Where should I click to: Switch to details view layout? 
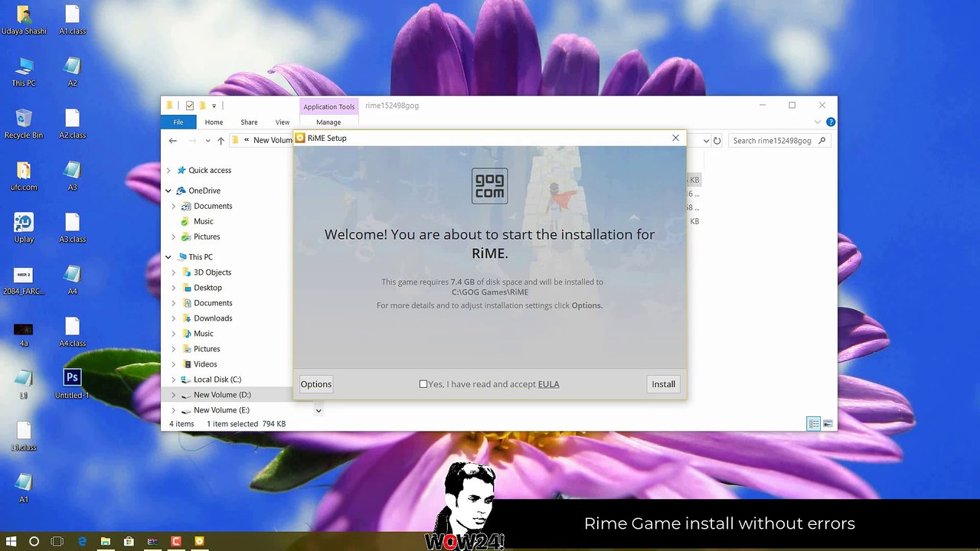814,424
